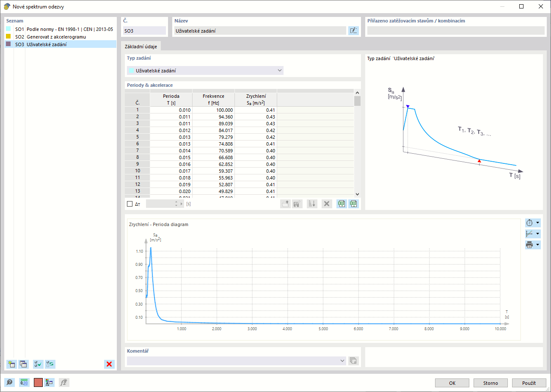Click the Přiřazeno zatěžovacím stavům field
Viewport: 551px width, 392px height.
point(456,30)
